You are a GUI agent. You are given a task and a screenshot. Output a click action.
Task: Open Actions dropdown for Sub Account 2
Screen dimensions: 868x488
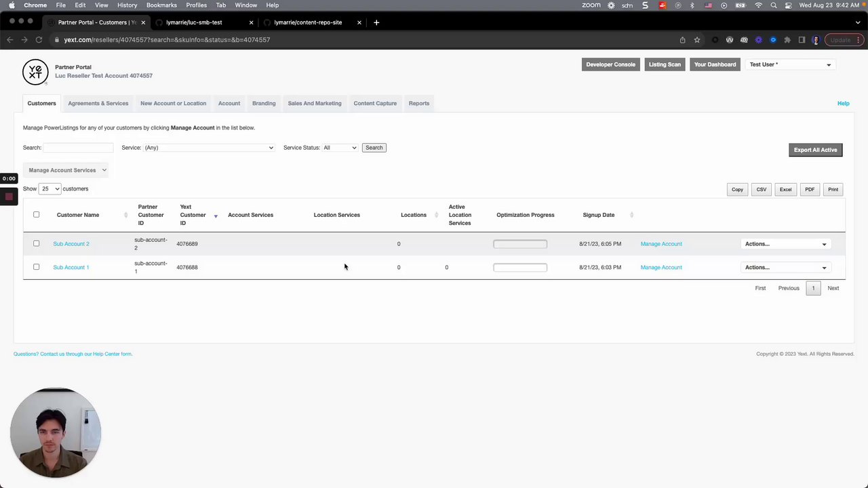(785, 244)
